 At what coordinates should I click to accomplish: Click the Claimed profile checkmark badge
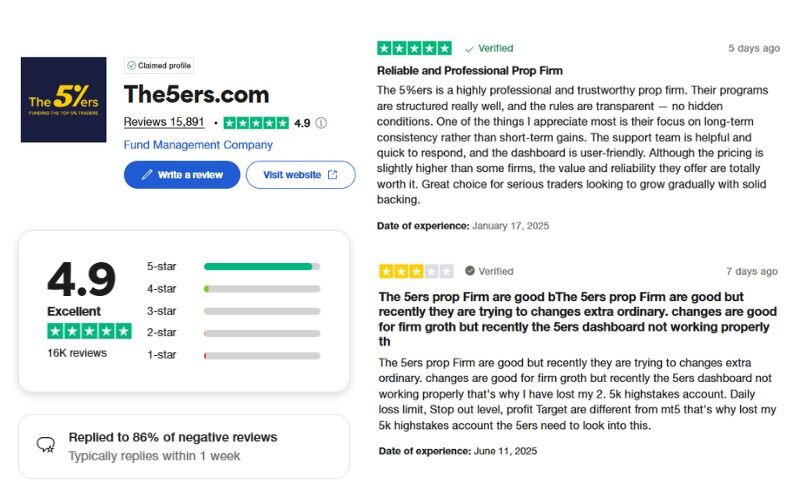coord(132,66)
